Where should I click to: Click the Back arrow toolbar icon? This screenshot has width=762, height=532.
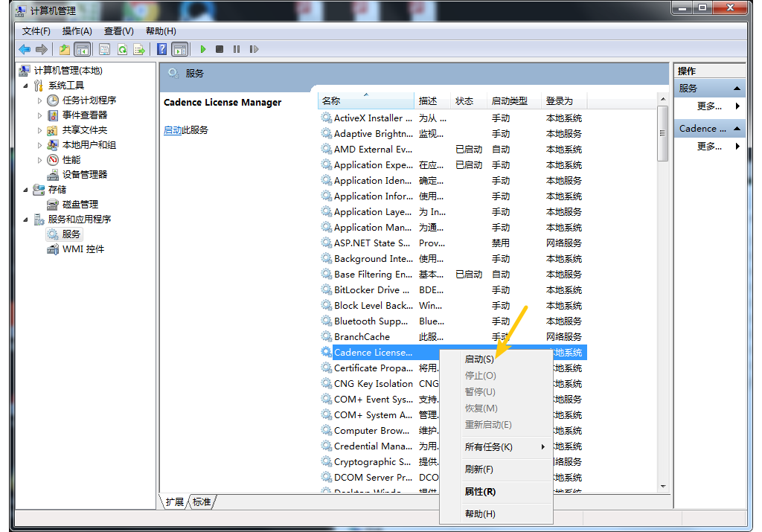[x=25, y=49]
